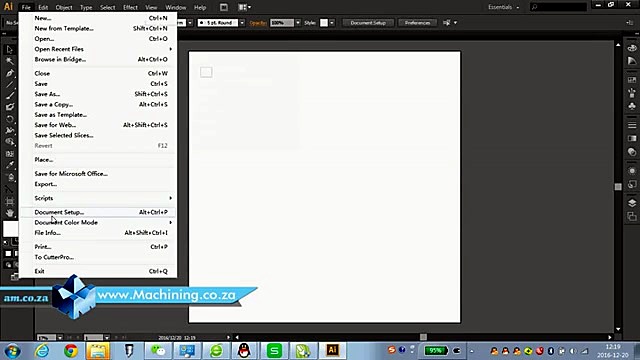Click the Go to Bridge icon
The image size is (640, 360).
pyautogui.click(x=224, y=7)
